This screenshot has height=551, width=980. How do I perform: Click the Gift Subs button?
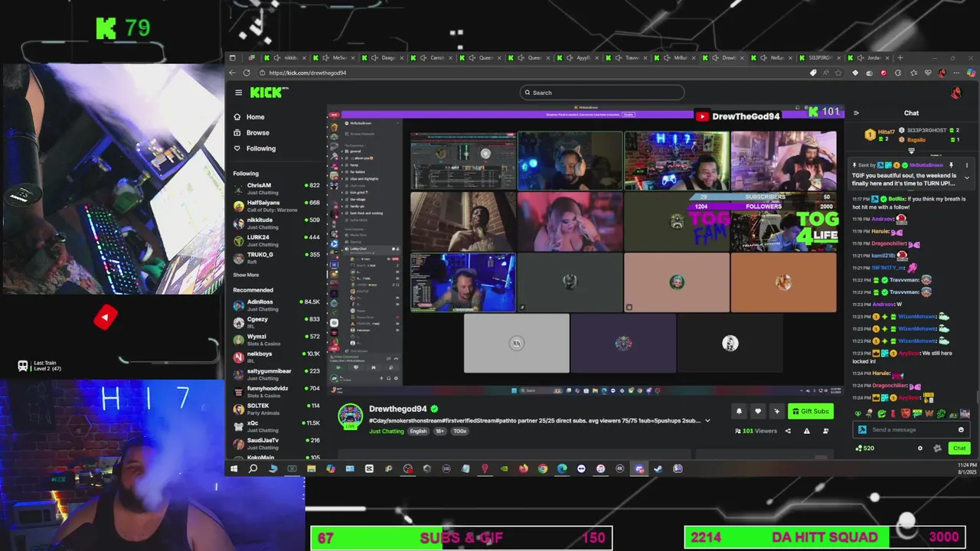coord(811,411)
